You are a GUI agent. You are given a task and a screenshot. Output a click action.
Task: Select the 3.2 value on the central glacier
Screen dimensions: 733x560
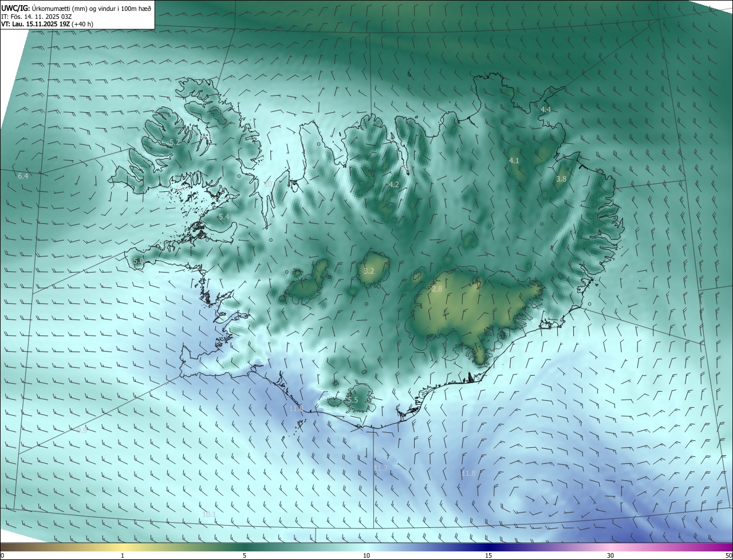(x=369, y=271)
